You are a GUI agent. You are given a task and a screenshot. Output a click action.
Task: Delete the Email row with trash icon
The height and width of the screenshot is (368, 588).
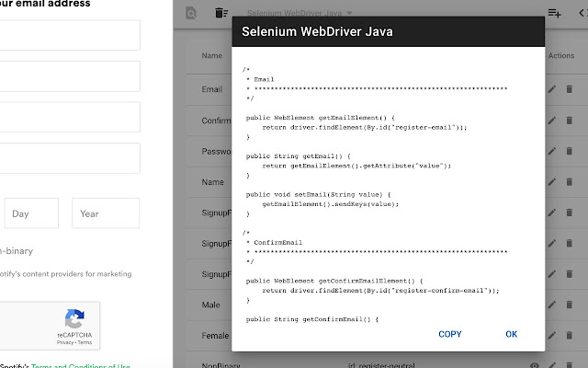570,89
